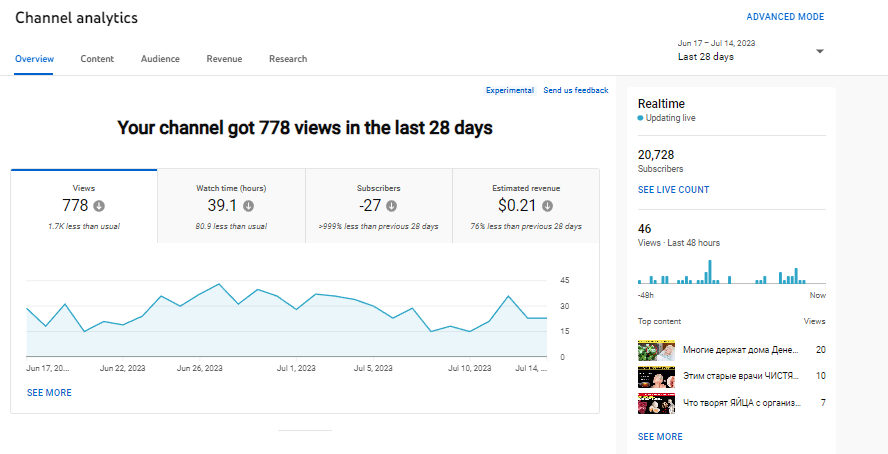
Task: Open the top video thumbnail with 20 views
Action: (x=656, y=350)
